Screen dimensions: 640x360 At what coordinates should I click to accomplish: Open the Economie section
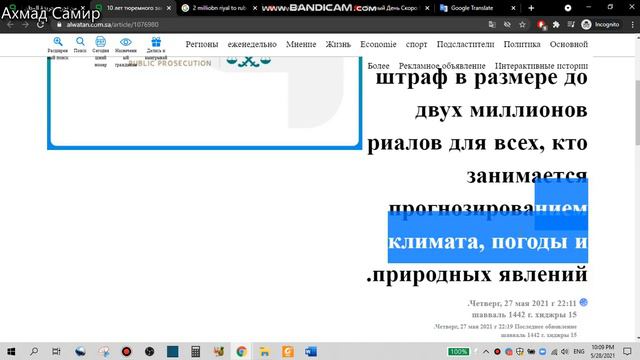[378, 44]
